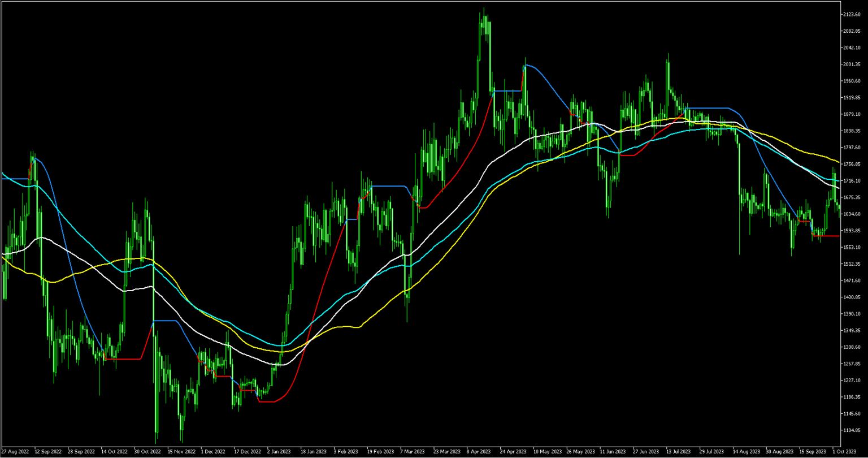Click the 1512.35 price scale label

pos(850,263)
